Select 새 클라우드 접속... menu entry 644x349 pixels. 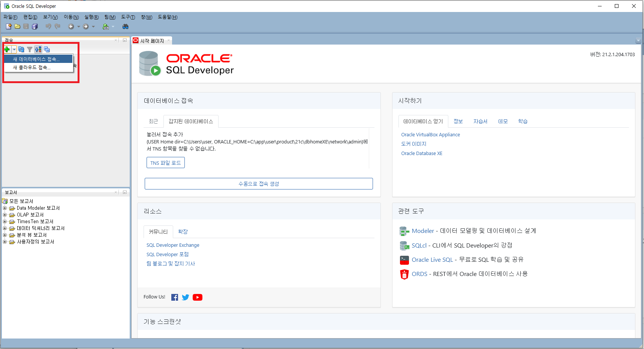point(39,67)
